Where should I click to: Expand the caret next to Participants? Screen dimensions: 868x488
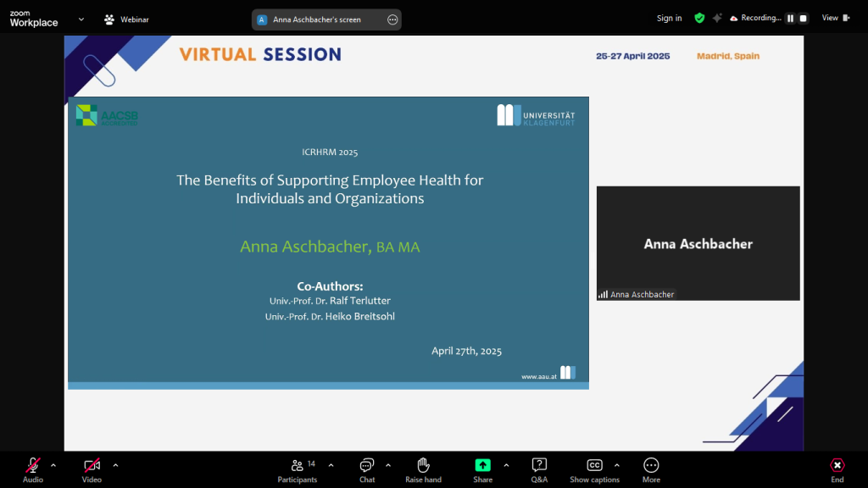(x=331, y=465)
